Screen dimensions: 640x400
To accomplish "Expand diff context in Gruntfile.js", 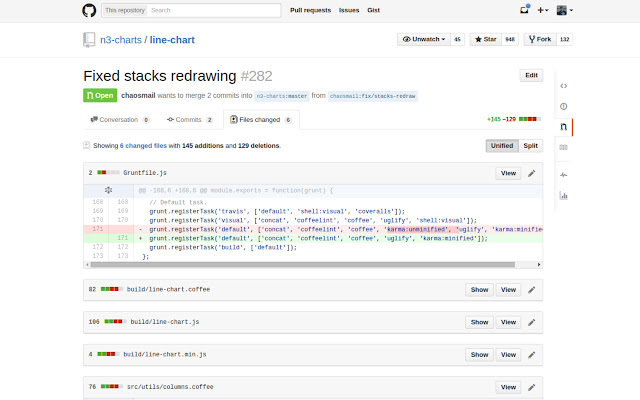I will pos(108,190).
